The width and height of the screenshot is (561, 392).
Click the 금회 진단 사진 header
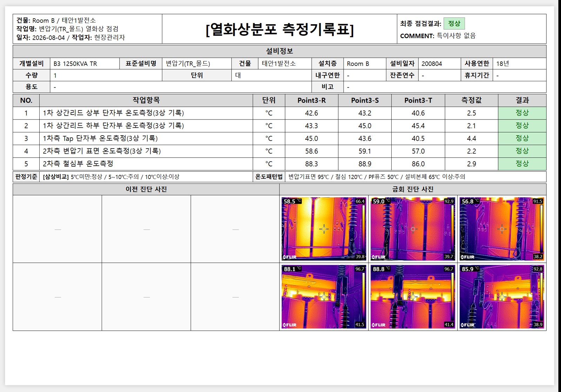point(413,189)
